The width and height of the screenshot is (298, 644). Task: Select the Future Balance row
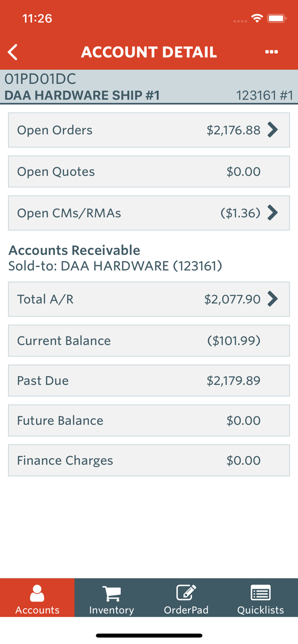coord(149,420)
